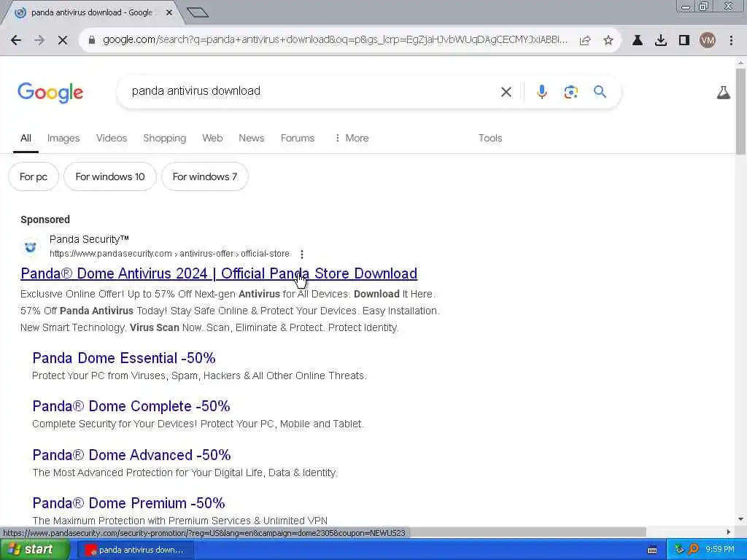Click the browser forward arrow
This screenshot has height=560, width=747.
click(39, 40)
